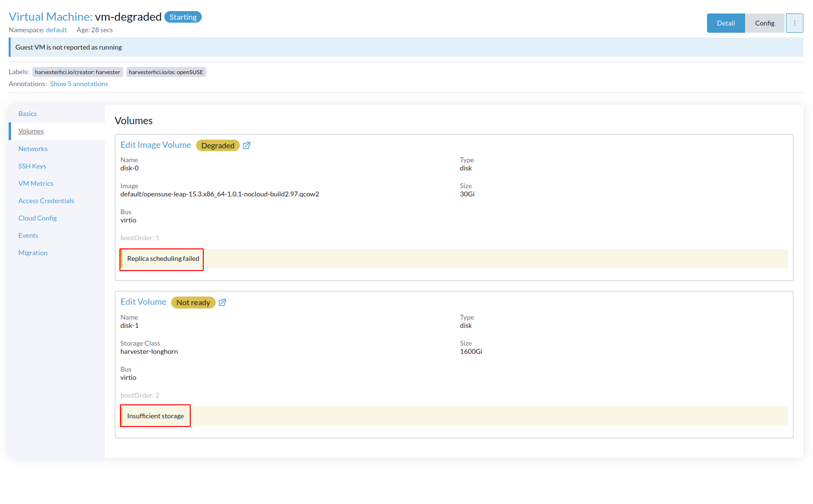
Task: Open the default namespace link
Action: point(56,30)
